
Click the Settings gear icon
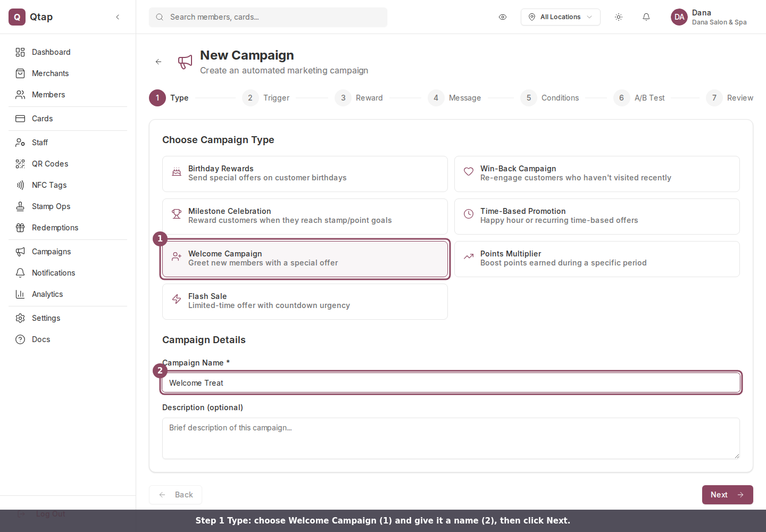click(x=20, y=318)
